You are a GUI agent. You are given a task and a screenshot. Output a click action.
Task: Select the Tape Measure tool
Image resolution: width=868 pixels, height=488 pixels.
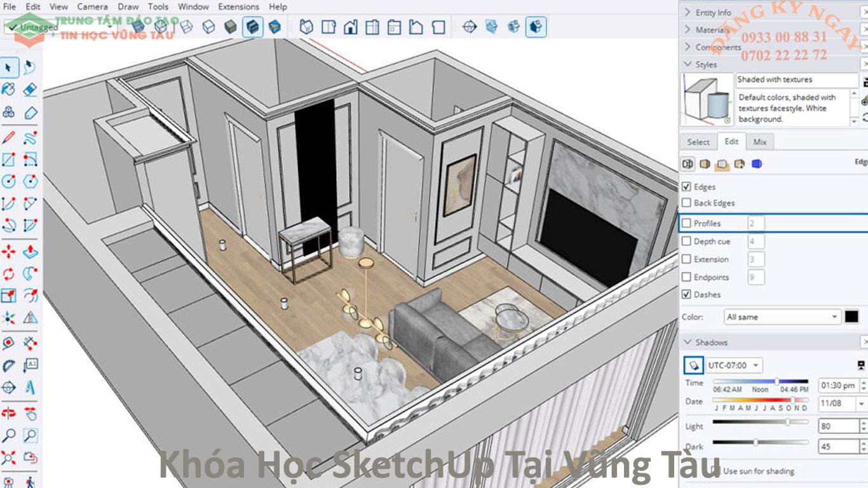[8, 343]
